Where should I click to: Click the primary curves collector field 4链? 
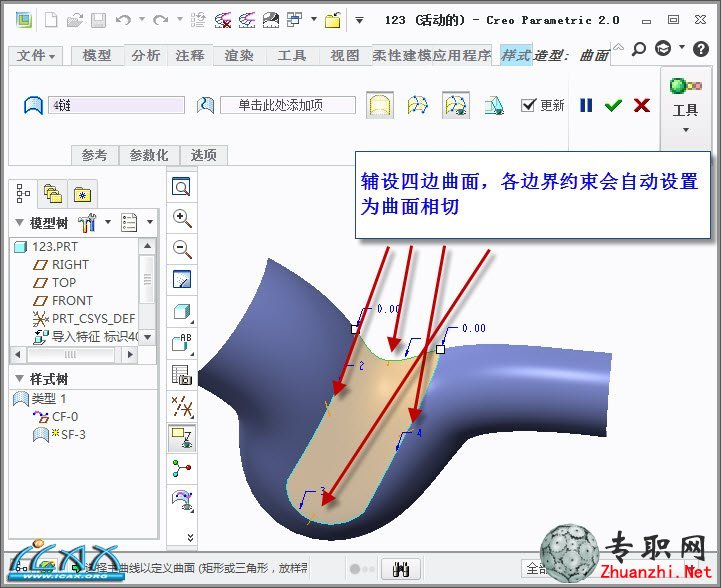[116, 105]
